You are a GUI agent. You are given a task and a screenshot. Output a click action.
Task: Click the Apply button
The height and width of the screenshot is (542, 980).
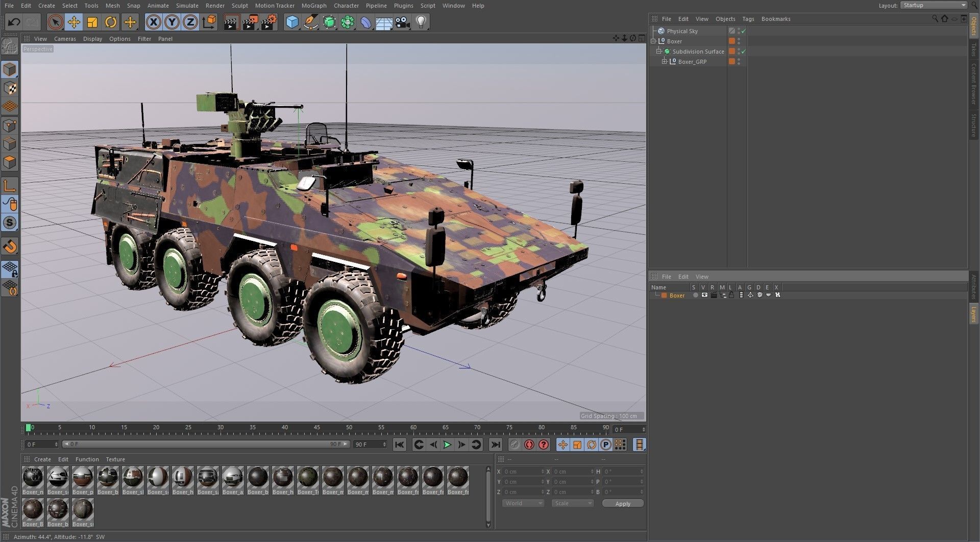(623, 503)
